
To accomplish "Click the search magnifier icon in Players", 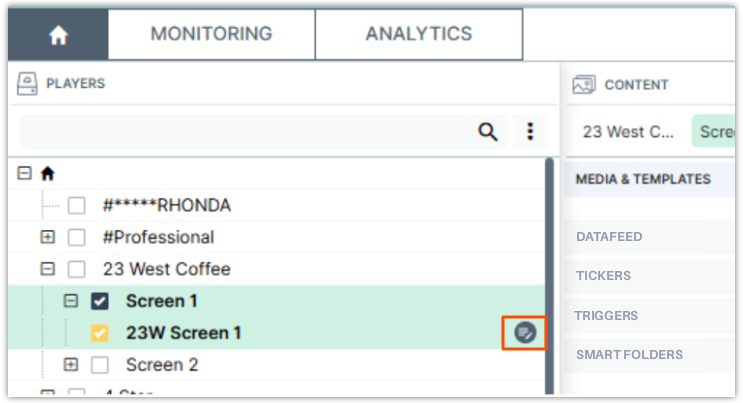I will click(x=488, y=132).
